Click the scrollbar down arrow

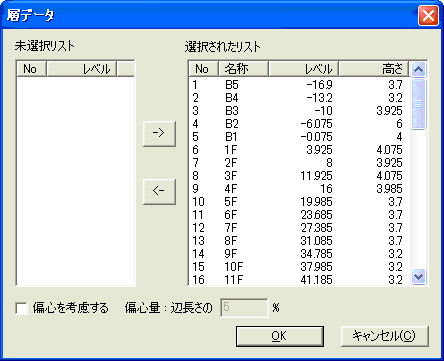(x=418, y=277)
